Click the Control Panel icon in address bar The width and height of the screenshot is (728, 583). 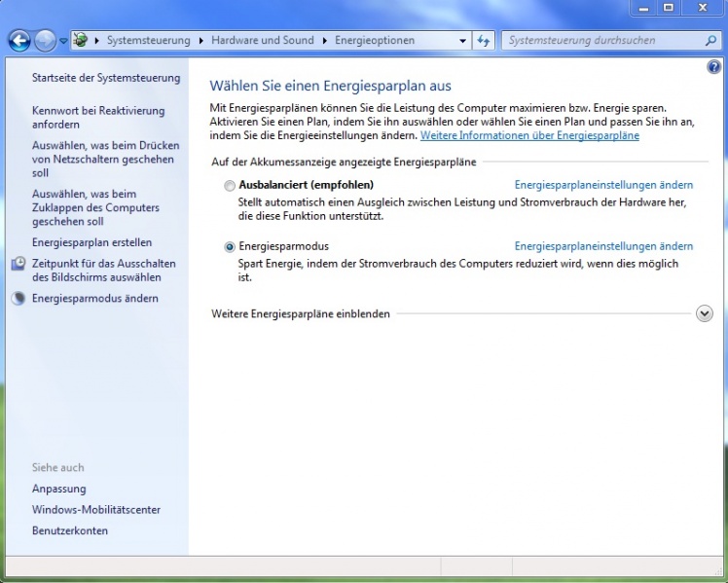click(x=81, y=40)
